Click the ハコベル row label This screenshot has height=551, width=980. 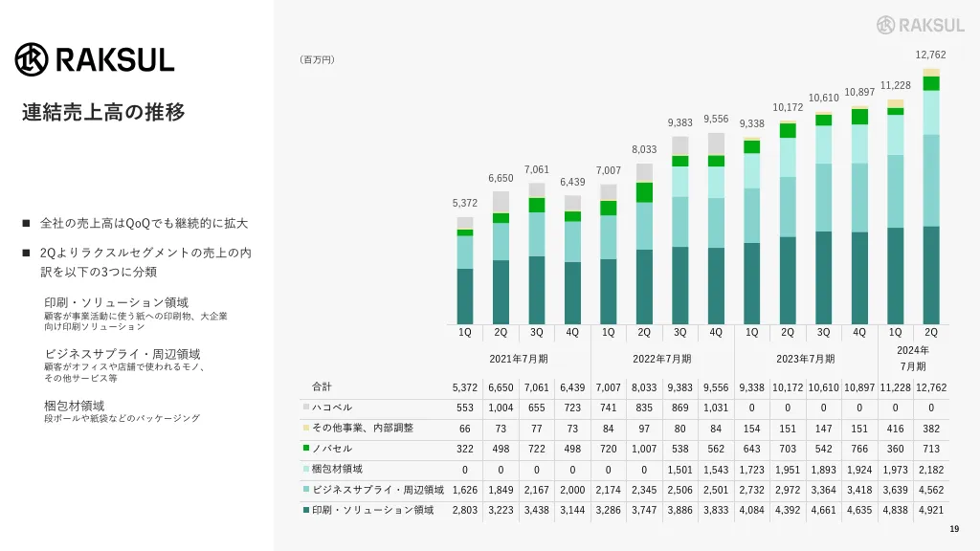pyautogui.click(x=332, y=408)
